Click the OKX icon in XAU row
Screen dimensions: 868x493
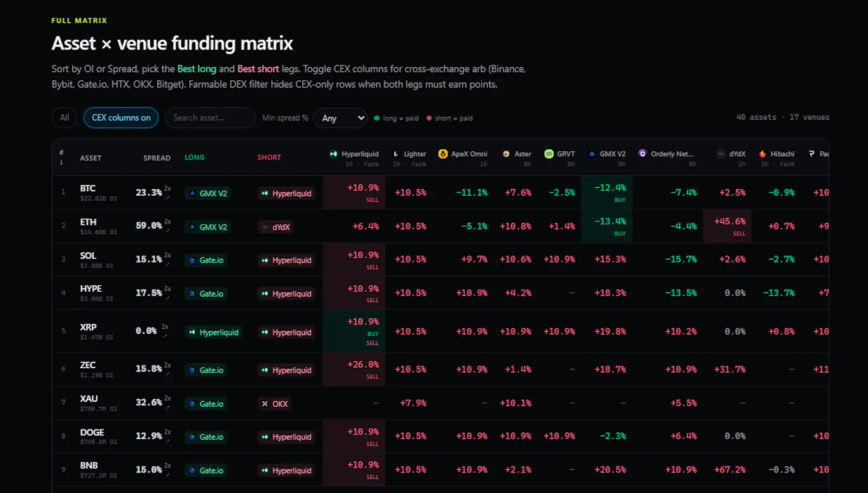pyautogui.click(x=265, y=404)
